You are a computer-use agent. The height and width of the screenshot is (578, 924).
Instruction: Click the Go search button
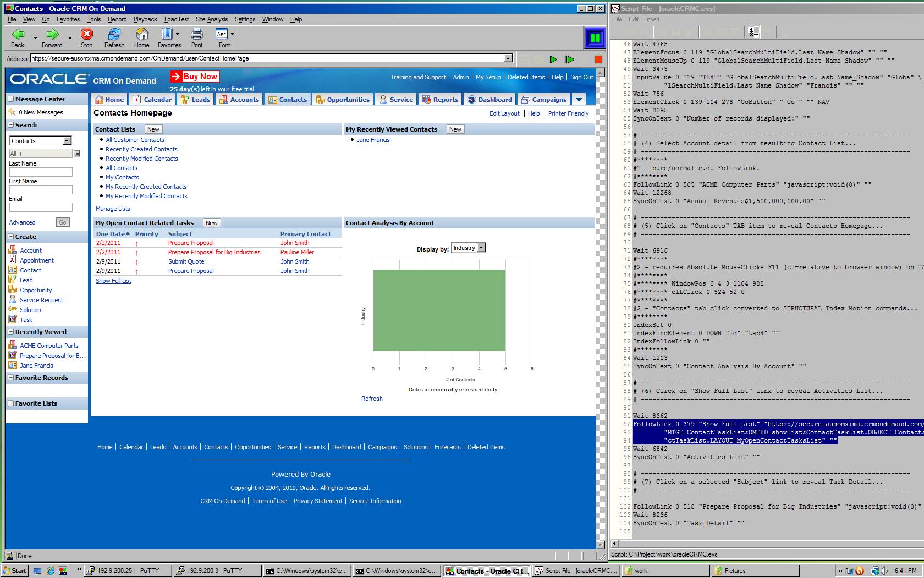pos(63,222)
